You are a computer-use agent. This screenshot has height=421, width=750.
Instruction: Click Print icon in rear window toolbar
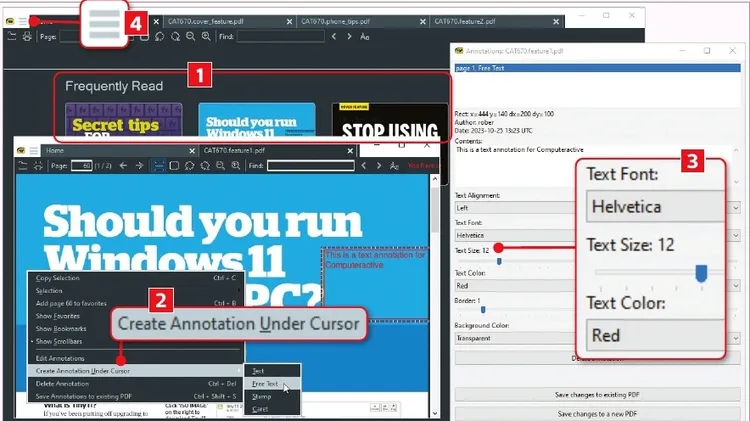pos(27,36)
